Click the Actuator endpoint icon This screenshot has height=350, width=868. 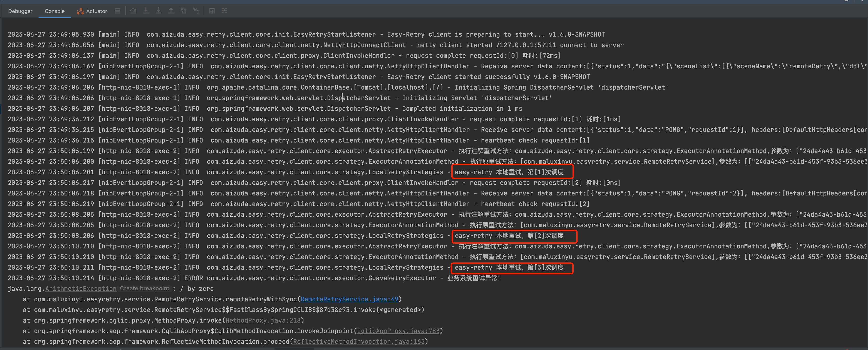point(80,11)
